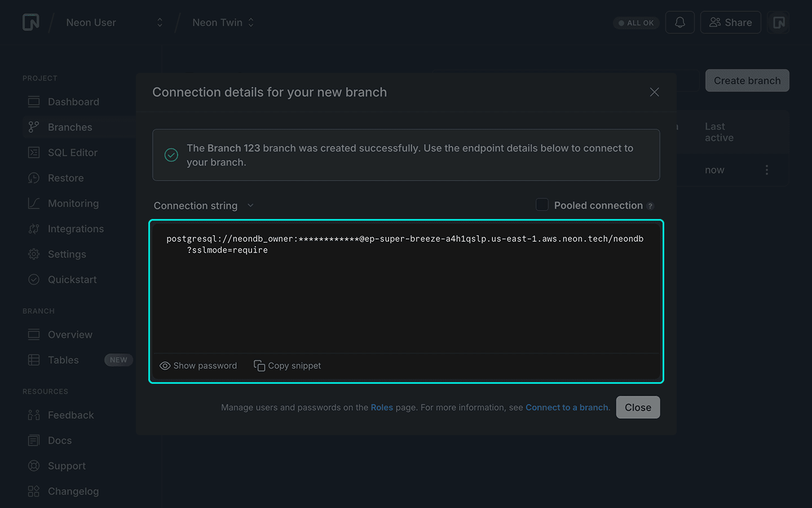Click the Share button
The width and height of the screenshot is (812, 508).
tap(731, 23)
